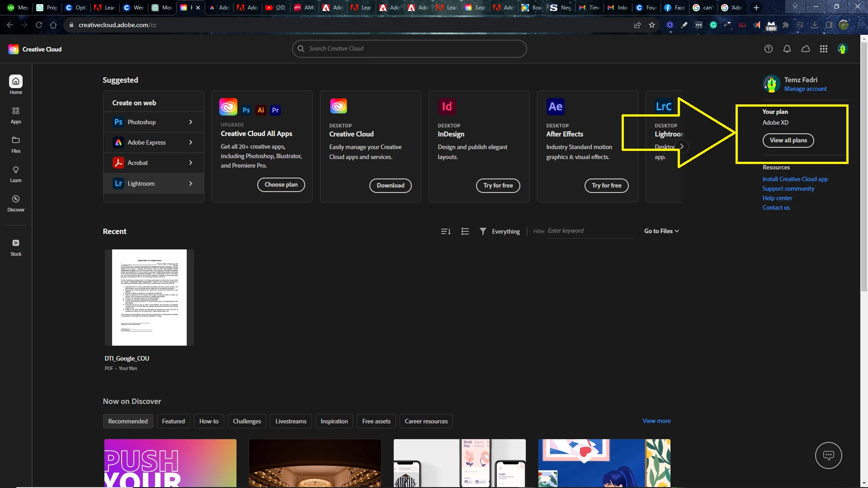Select the How-to Discover tab
Screen dimensions: 868x488
(209, 421)
